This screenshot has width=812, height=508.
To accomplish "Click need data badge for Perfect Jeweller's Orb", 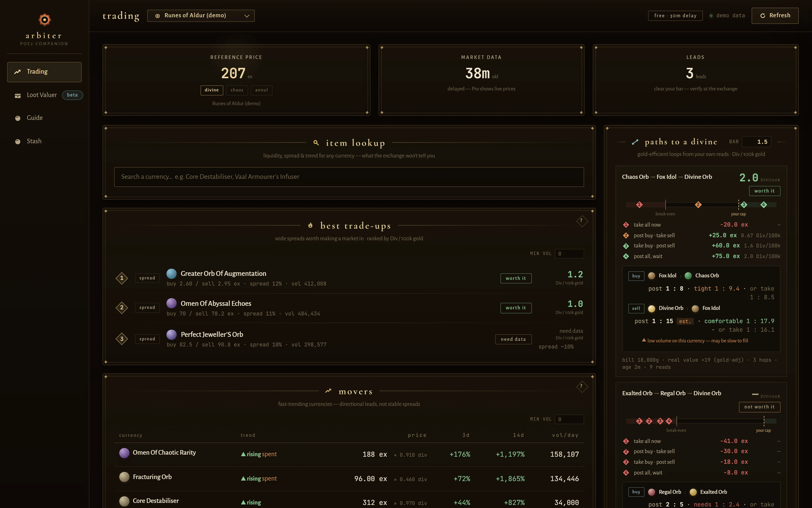I will pos(513,339).
